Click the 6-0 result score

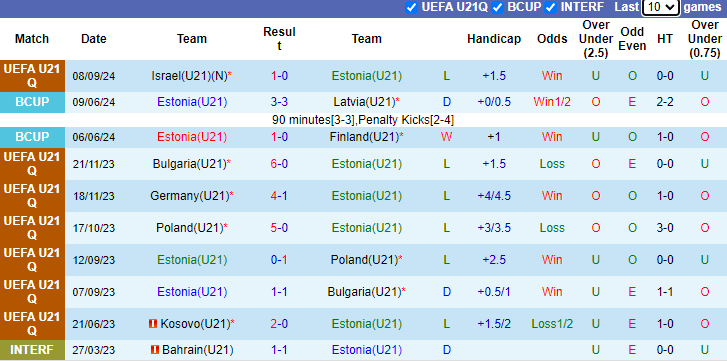point(279,164)
